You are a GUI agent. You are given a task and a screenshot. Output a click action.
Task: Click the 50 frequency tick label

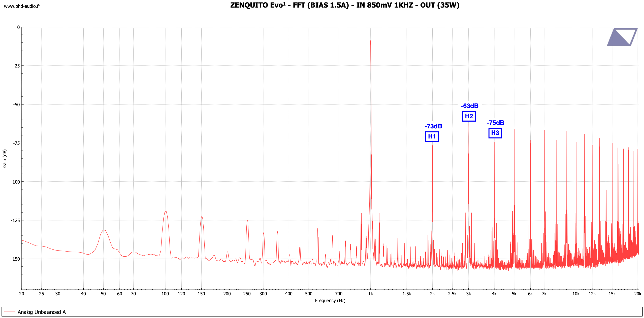click(103, 294)
